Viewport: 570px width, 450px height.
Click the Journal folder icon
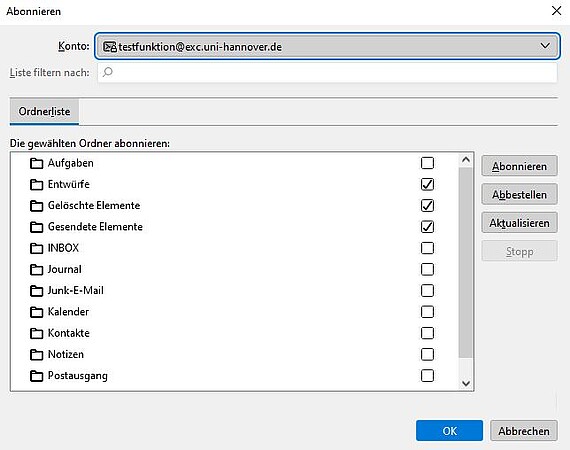[x=36, y=270]
